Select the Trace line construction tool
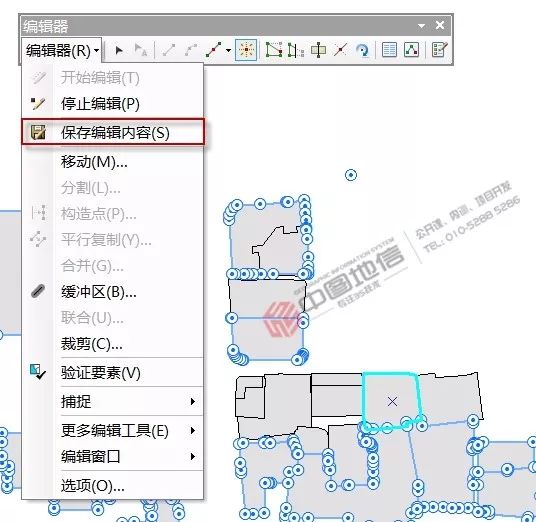 (x=214, y=51)
